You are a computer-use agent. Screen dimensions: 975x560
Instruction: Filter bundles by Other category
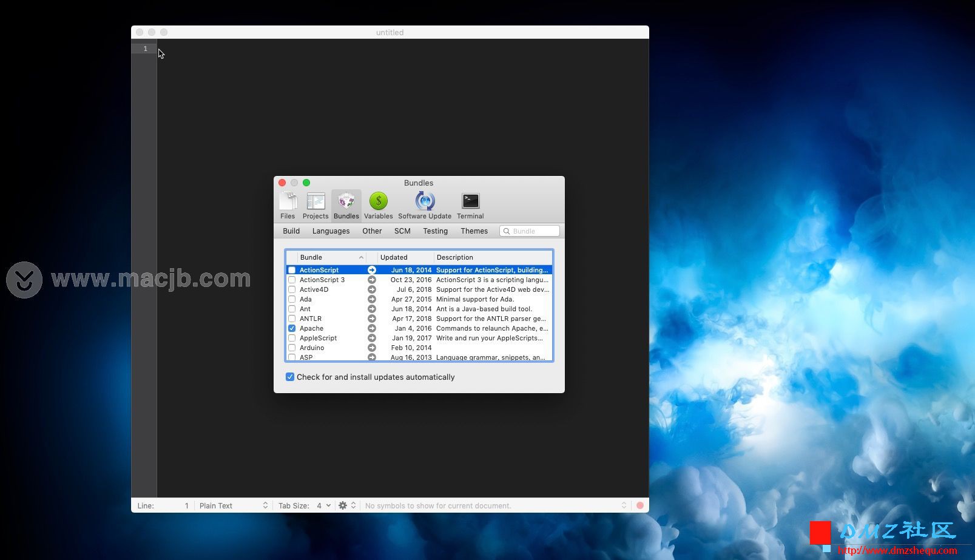[x=372, y=231]
